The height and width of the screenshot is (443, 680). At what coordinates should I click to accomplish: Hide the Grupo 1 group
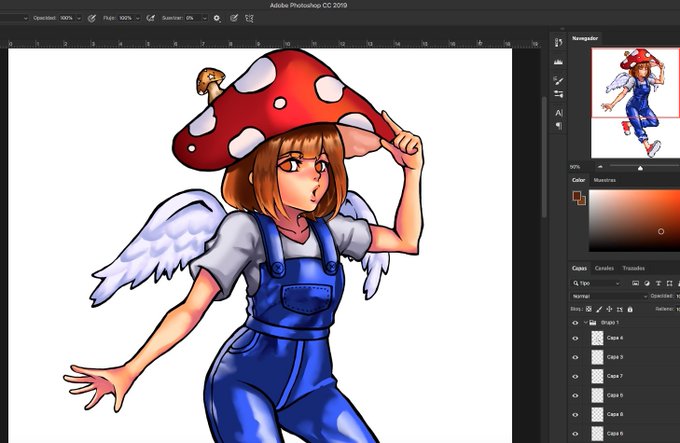click(x=575, y=322)
